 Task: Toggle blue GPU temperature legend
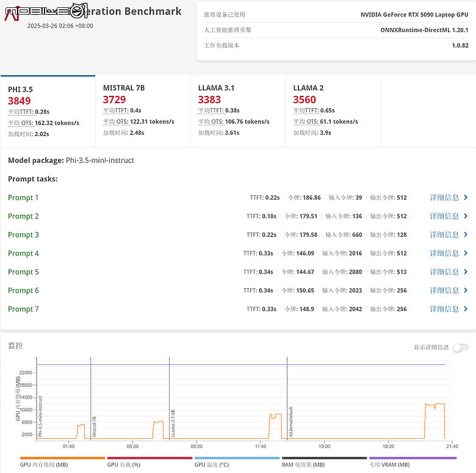[x=237, y=462]
